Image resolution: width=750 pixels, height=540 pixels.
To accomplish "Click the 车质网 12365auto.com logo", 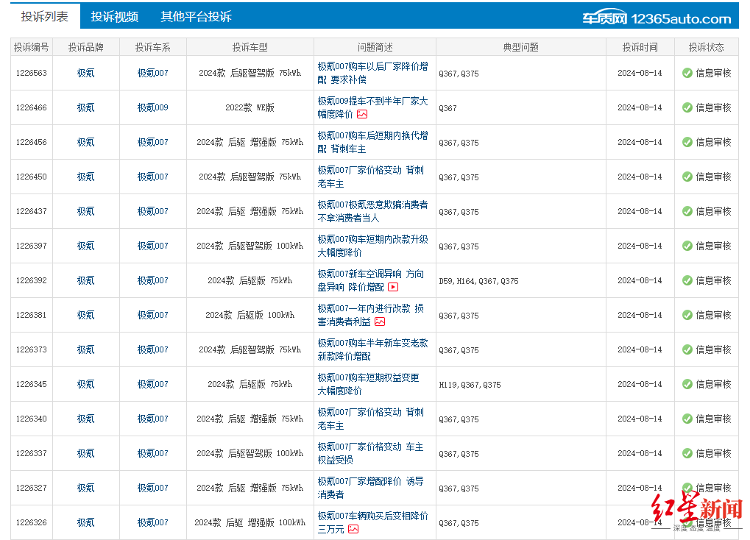I will point(657,17).
